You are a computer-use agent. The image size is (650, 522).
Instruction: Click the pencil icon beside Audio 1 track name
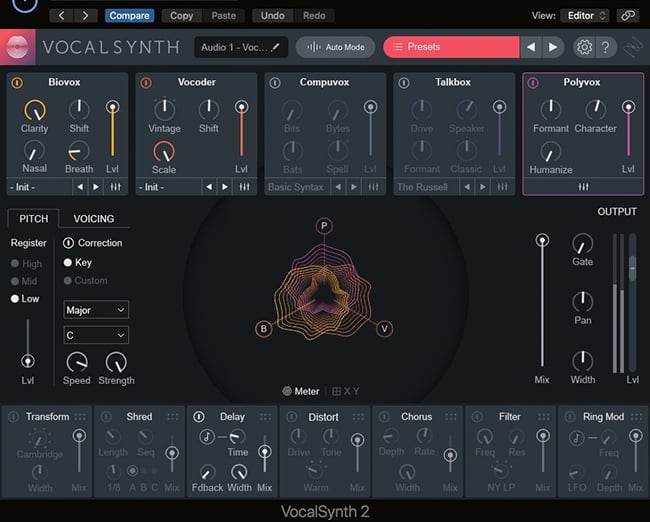tap(275, 47)
